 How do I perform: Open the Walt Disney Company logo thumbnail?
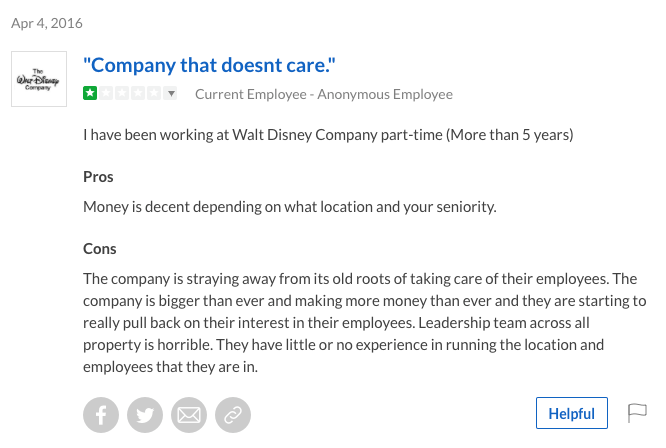[39, 79]
